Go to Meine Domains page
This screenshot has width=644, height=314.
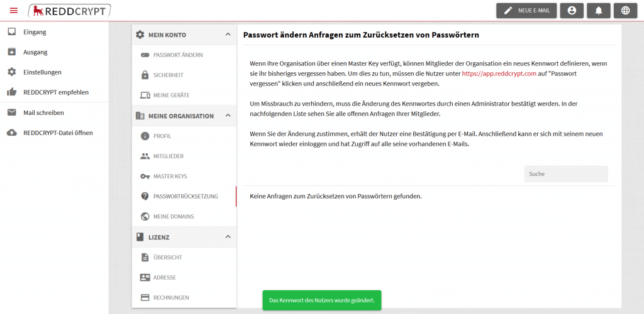pos(173,217)
